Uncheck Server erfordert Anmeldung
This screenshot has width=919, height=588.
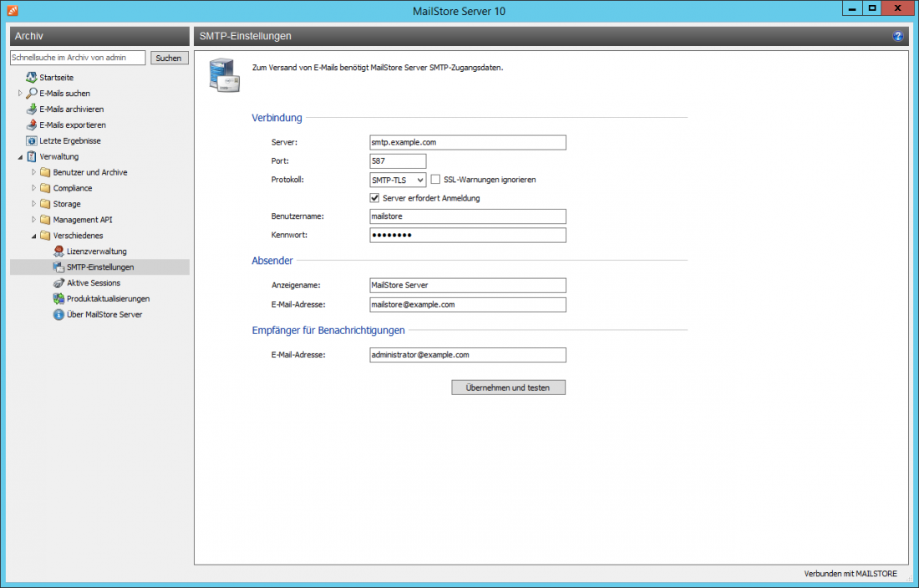click(375, 198)
